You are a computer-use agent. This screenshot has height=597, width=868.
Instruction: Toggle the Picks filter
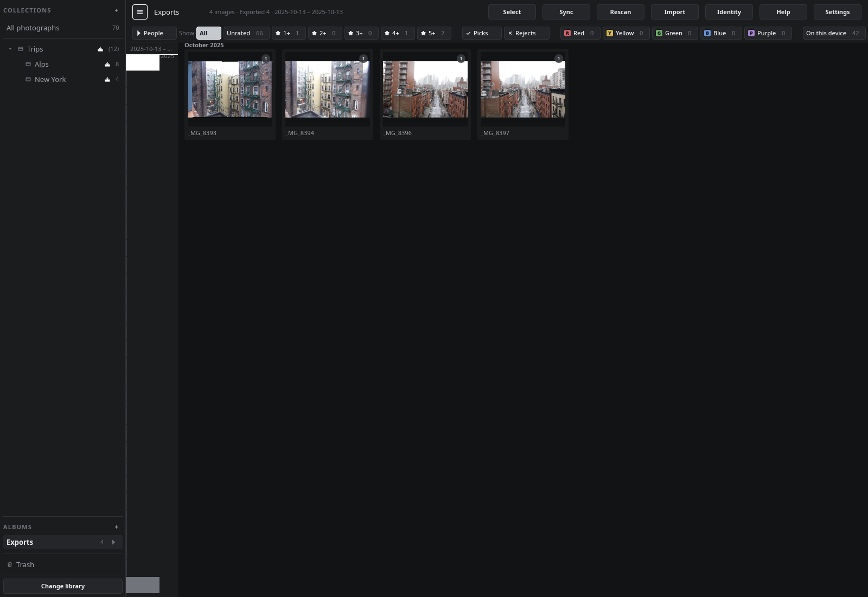click(x=482, y=33)
